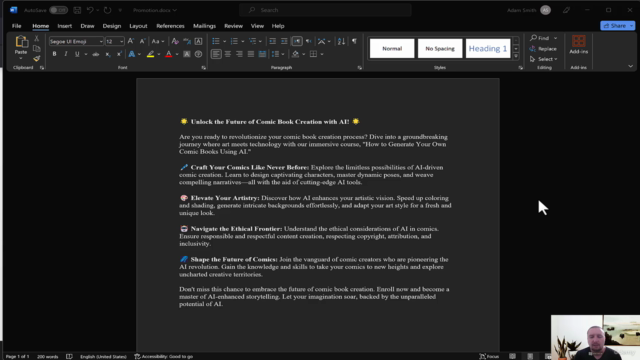Switch to the Layout tab
Image resolution: width=640 pixels, height=360 pixels.
click(x=138, y=26)
